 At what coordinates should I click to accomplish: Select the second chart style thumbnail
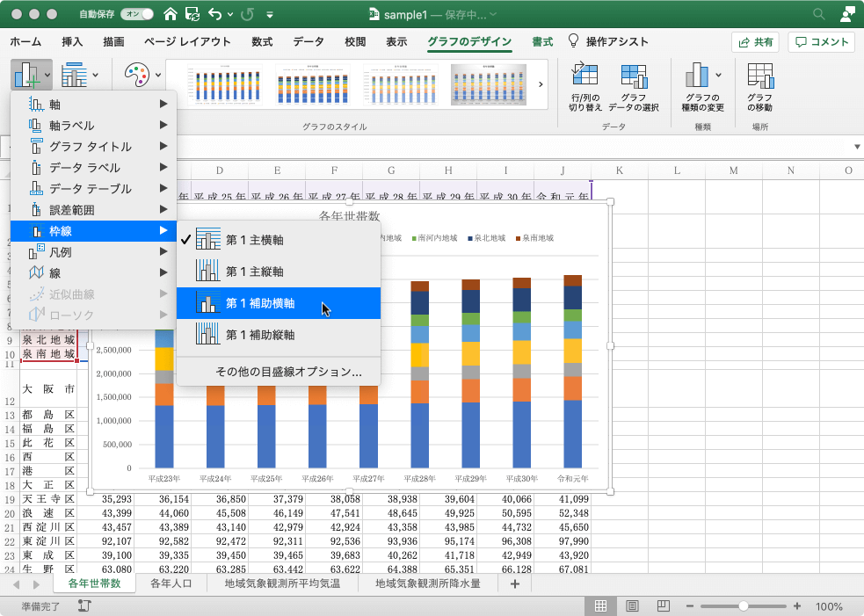312,84
